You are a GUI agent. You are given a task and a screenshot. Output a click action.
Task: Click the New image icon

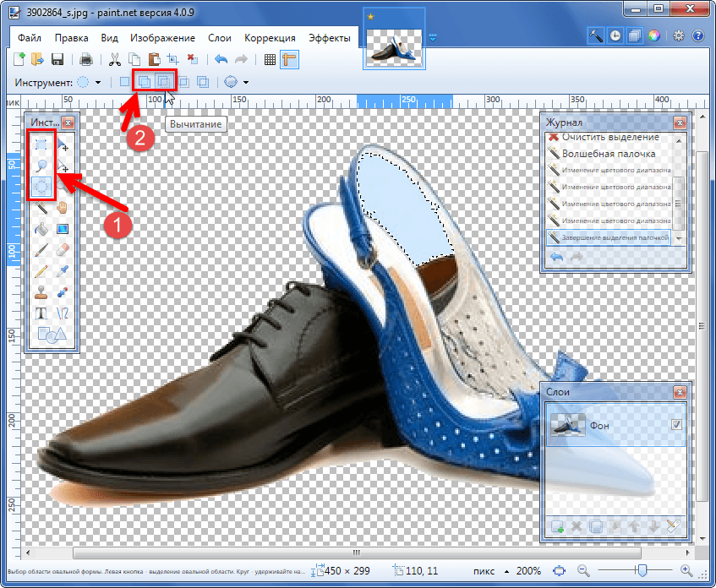coord(19,59)
